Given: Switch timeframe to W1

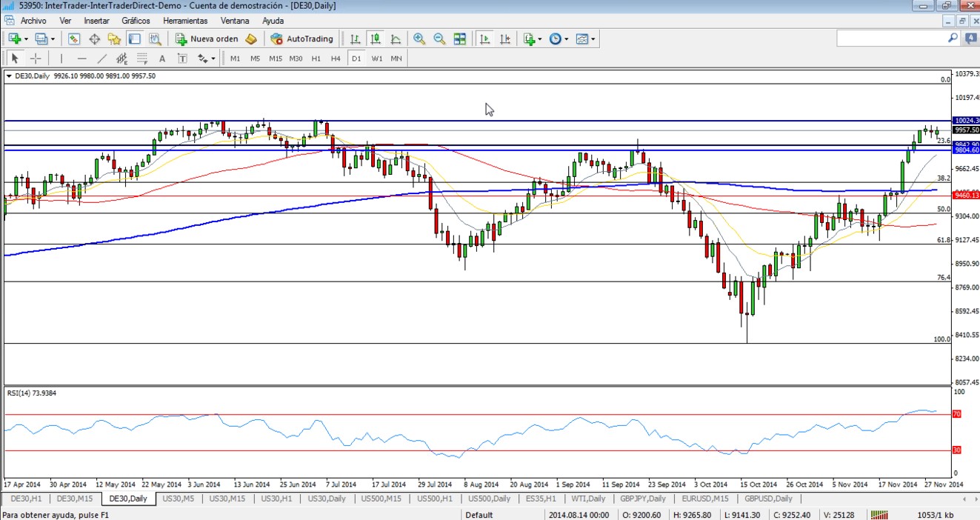Looking at the screenshot, I should pos(376,58).
